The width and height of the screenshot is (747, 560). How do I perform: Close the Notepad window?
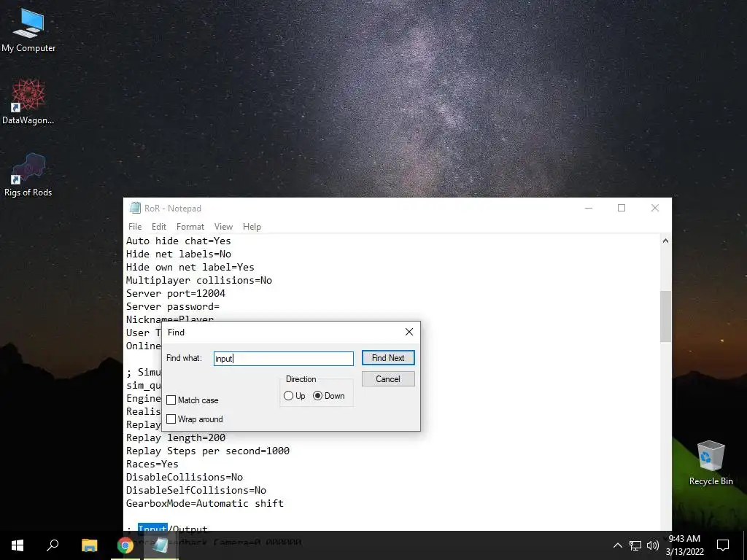tap(655, 208)
